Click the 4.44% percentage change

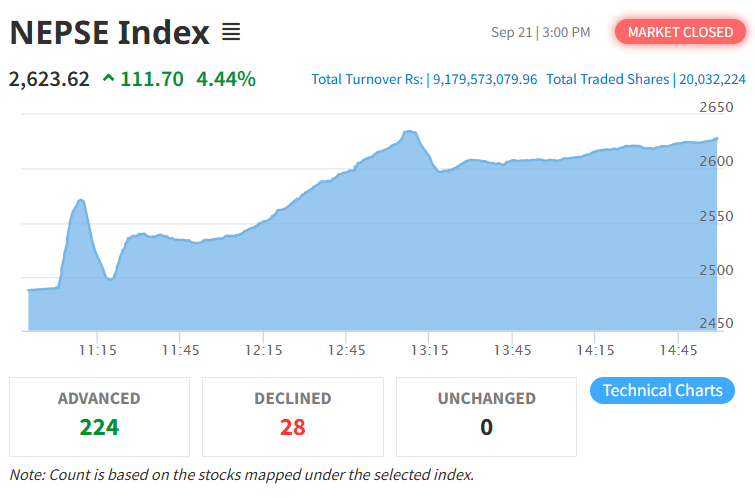click(x=225, y=78)
